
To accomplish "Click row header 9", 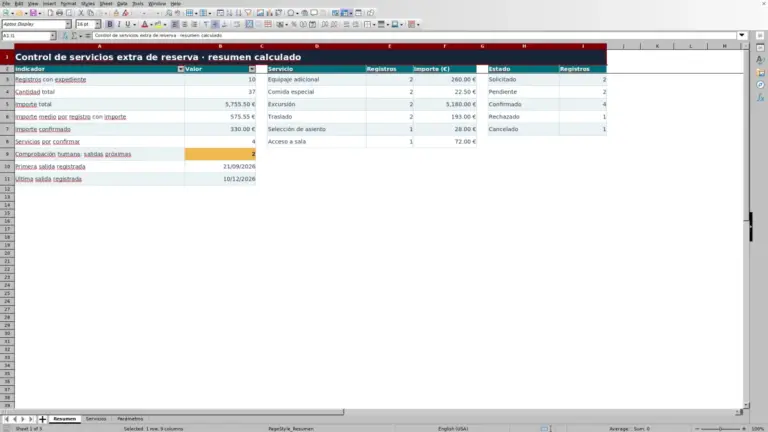I will [7, 154].
